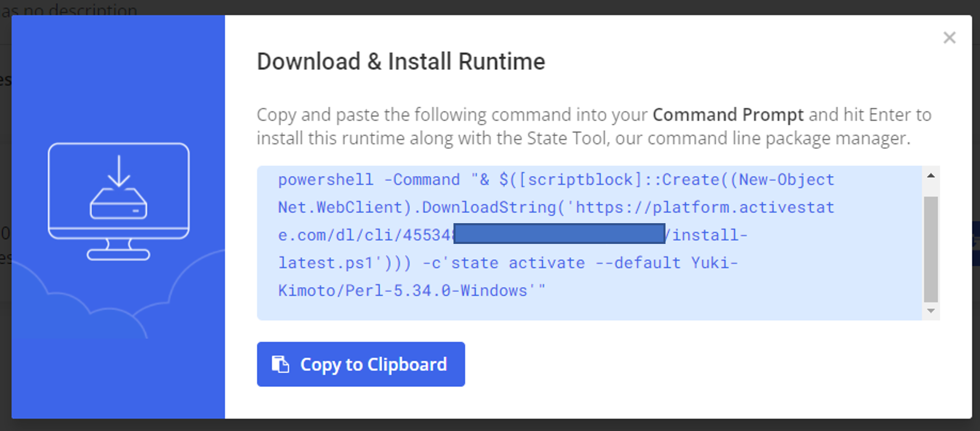Viewport: 980px width, 431px height.
Task: Click the bold "Command Prompt" text
Action: click(728, 115)
